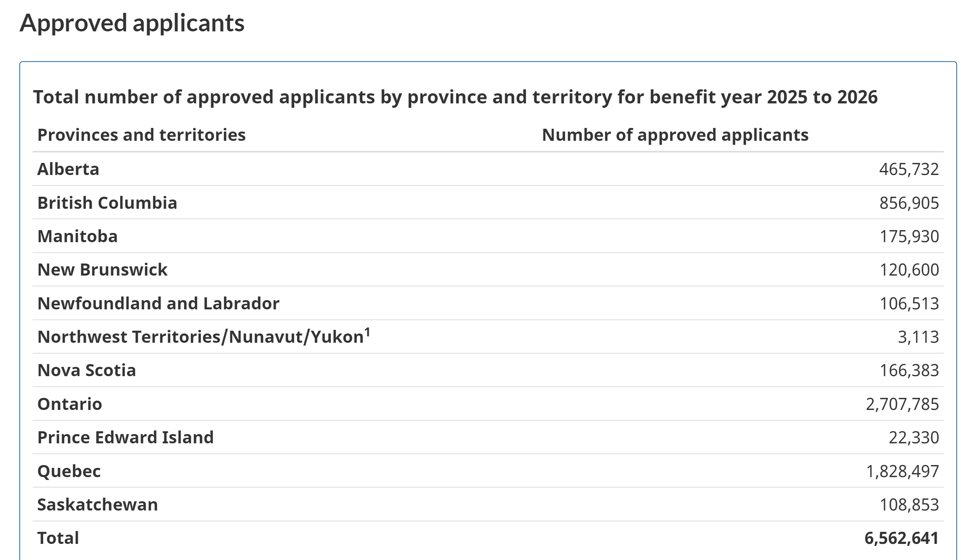
Task: Click the Alberta value 465,732
Action: (909, 169)
